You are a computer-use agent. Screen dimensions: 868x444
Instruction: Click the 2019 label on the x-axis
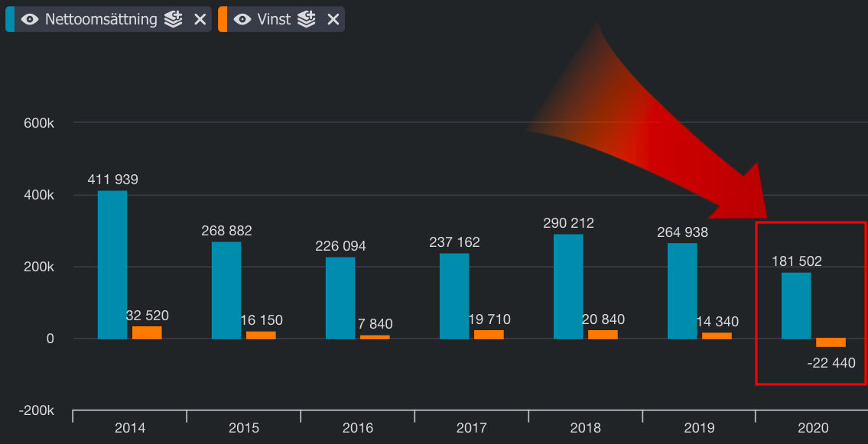[699, 429]
